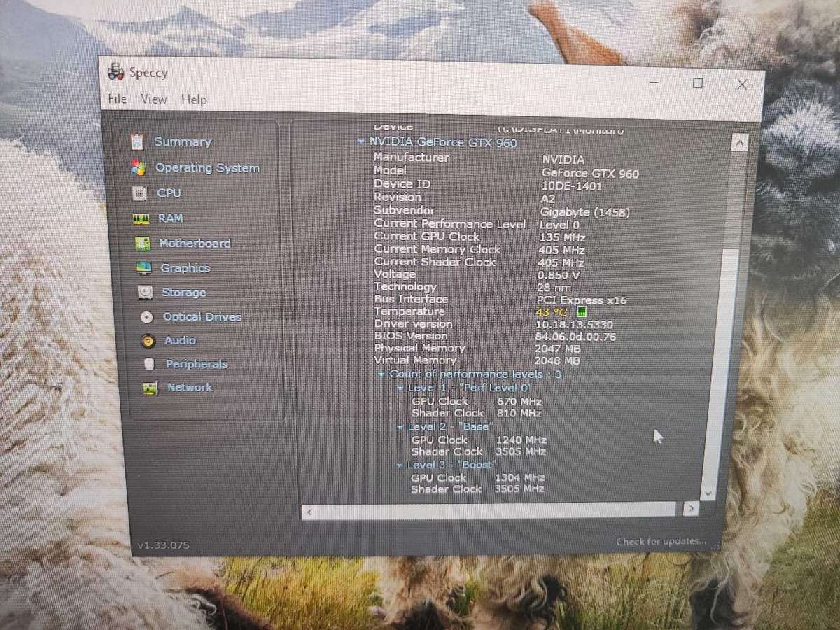Click Check for updates link
Image resolution: width=840 pixels, height=630 pixels.
coord(661,541)
